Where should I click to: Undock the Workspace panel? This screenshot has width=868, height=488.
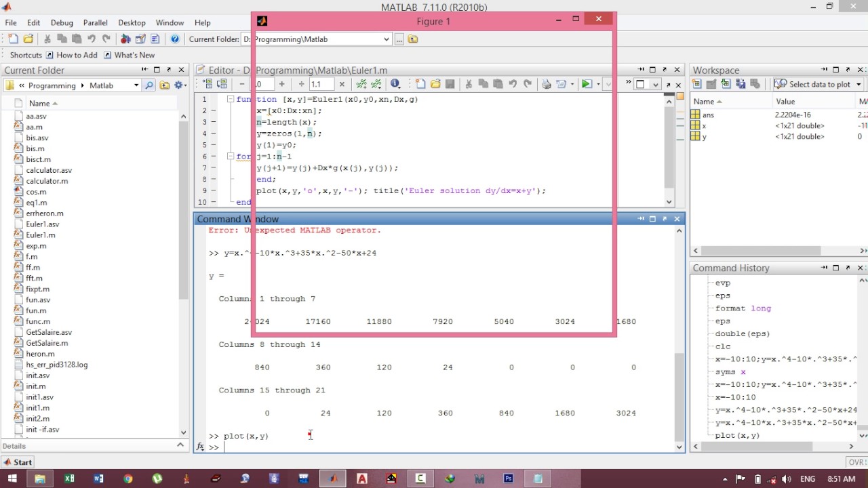[848, 70]
